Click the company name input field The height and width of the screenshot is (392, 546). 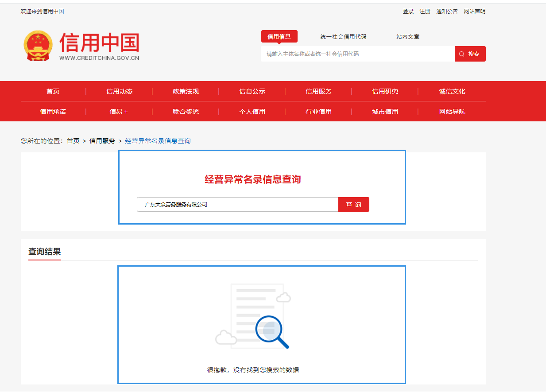237,204
